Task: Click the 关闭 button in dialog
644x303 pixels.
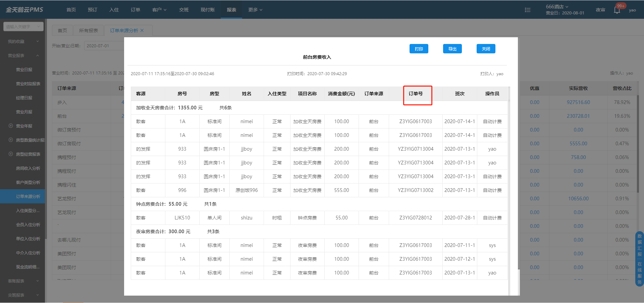Action: [x=486, y=49]
